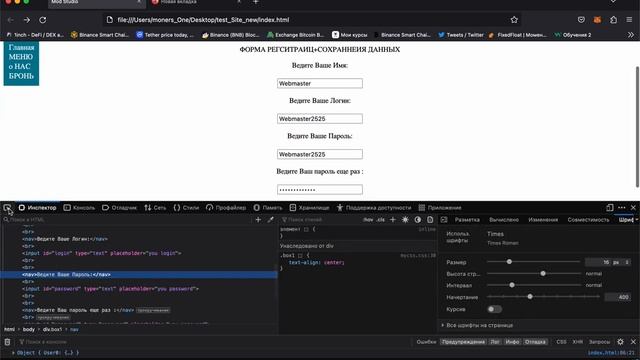
Task: Pick a color with the eyedropper icon
Action: (x=270, y=220)
